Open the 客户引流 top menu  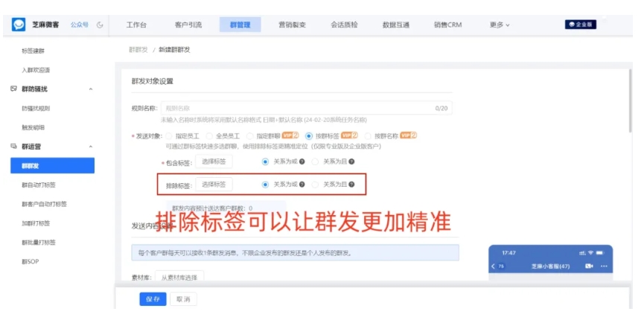click(x=188, y=25)
